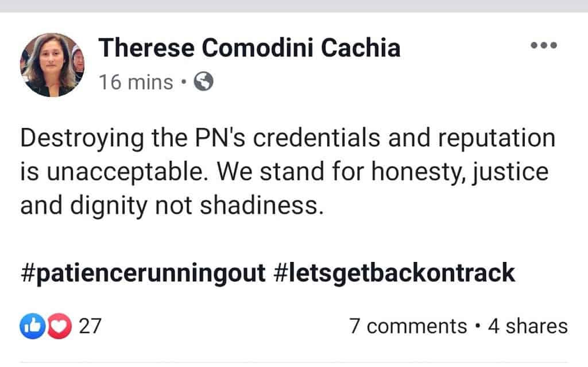Viewport: 588px width, 367px height.
Task: View the 4 shares list
Action: [x=527, y=326]
